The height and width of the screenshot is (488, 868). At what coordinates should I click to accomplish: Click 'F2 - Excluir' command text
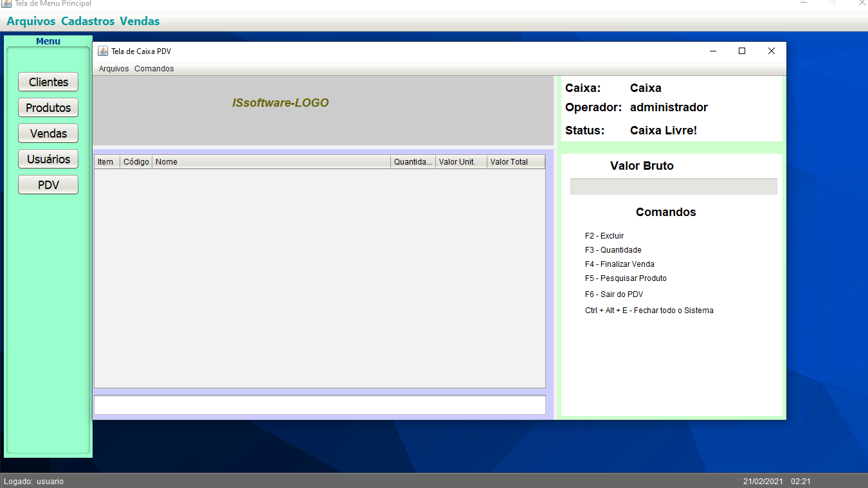click(x=604, y=236)
